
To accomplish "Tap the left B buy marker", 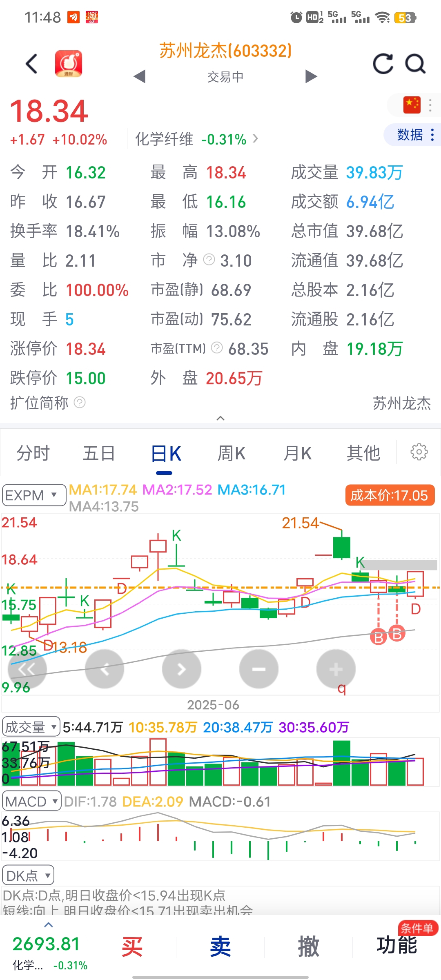I will [x=379, y=637].
